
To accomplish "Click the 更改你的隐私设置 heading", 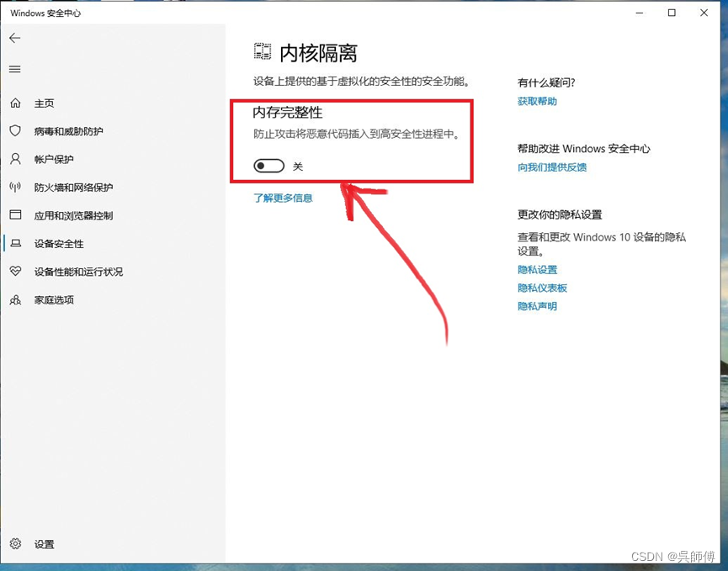I will click(x=560, y=214).
